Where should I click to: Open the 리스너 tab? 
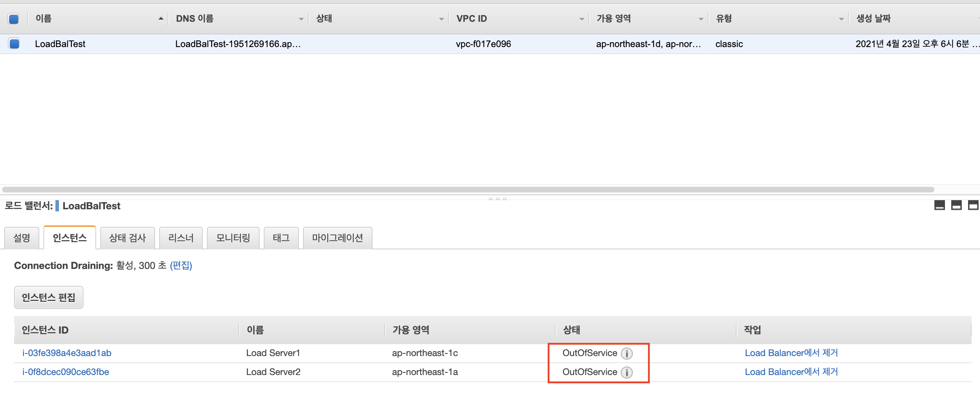click(181, 238)
